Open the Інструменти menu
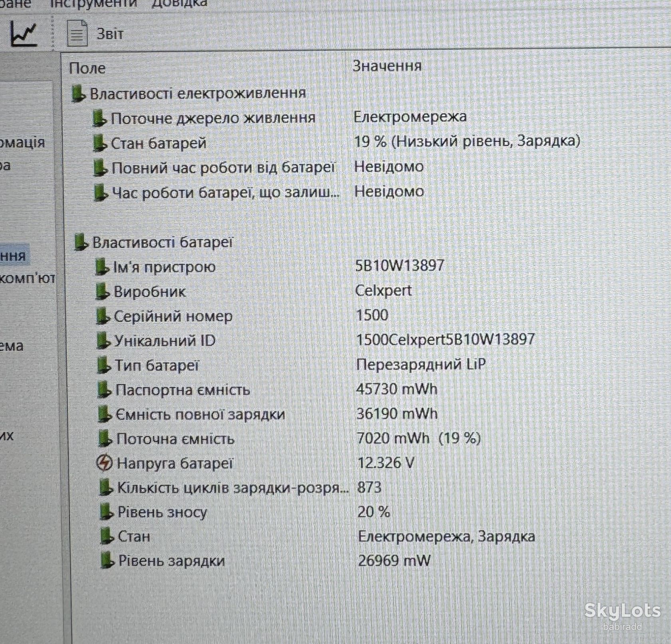The image size is (671, 644). pos(93,3)
